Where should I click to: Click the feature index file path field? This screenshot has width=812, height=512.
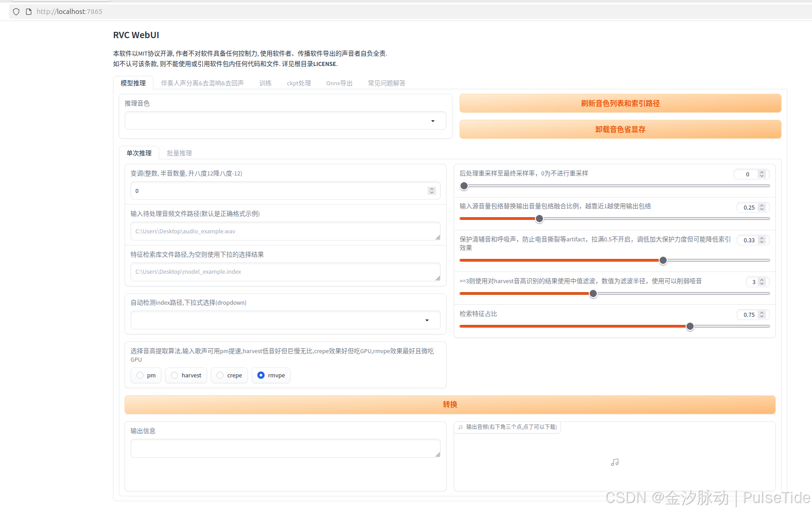pyautogui.click(x=285, y=271)
